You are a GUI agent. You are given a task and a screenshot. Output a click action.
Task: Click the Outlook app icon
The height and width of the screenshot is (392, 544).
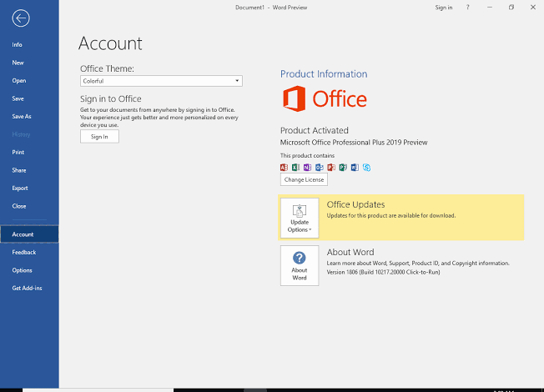320,168
